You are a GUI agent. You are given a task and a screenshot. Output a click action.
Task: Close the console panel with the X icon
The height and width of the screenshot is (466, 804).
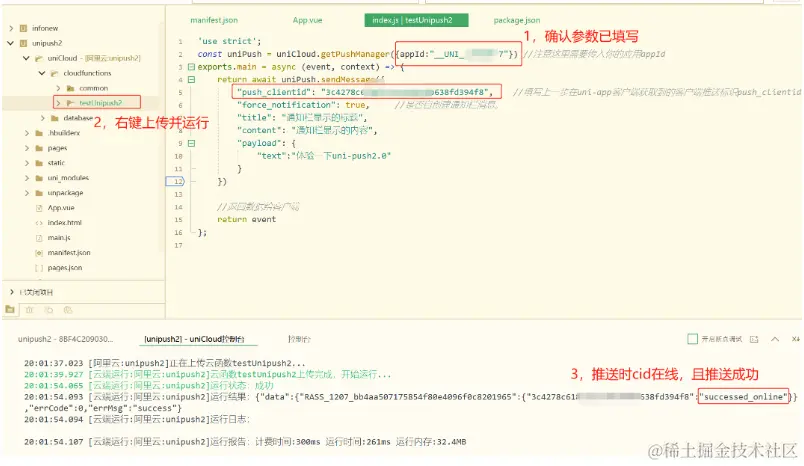click(795, 339)
